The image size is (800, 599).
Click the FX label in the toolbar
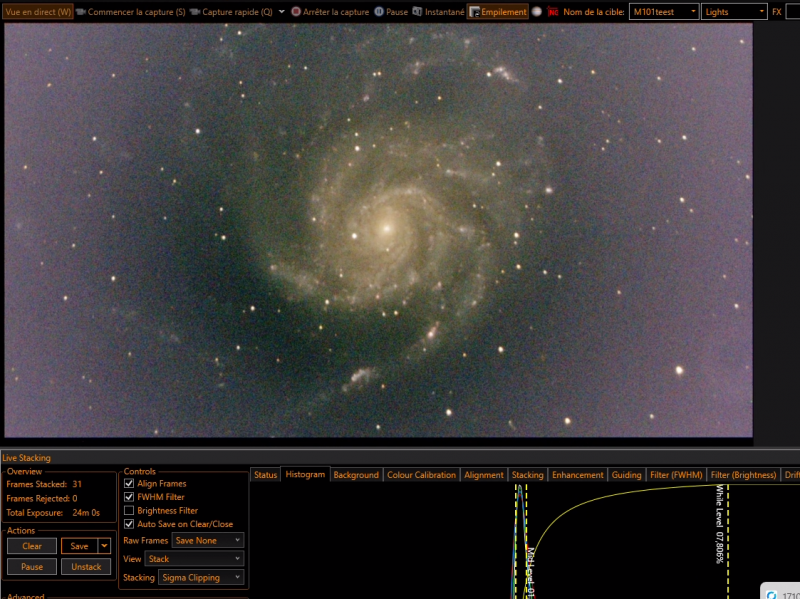(x=777, y=12)
